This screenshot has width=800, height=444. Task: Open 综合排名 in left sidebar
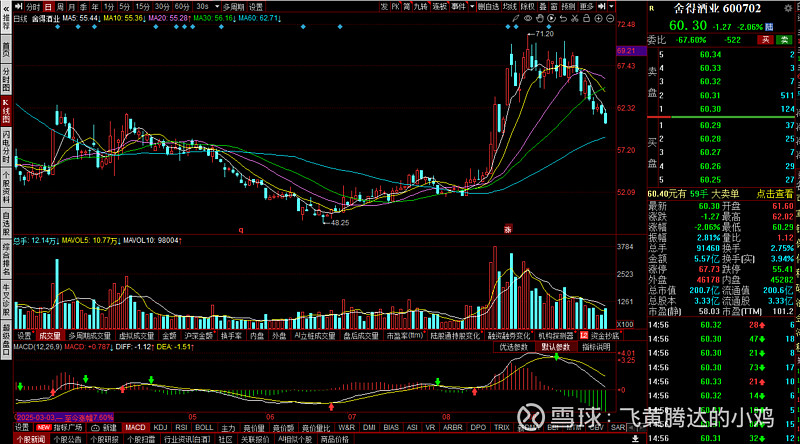pos(6,258)
